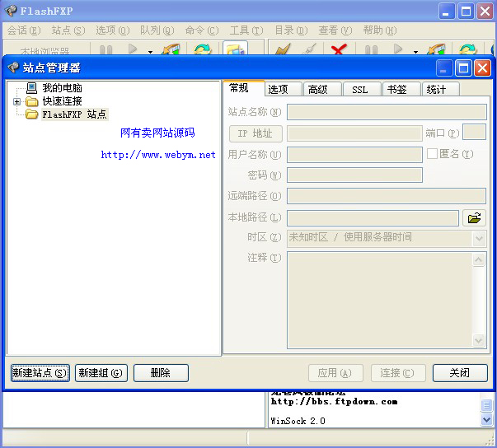Click the folder icon of 快速连接
This screenshot has width=497, height=448.
pos(31,101)
